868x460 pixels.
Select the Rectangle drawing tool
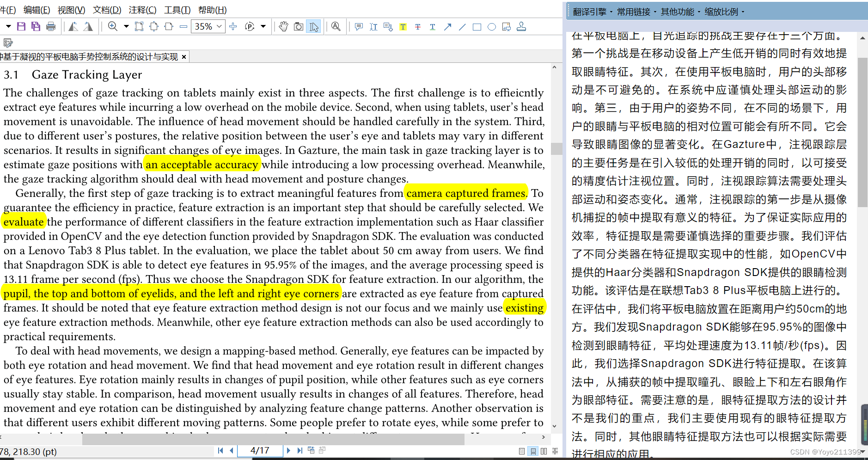tap(477, 27)
